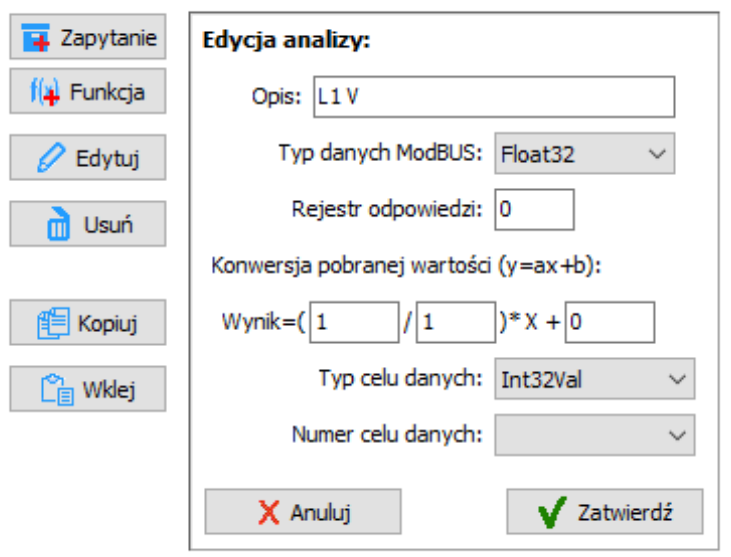Click the red X Anuluj icon

(x=269, y=513)
